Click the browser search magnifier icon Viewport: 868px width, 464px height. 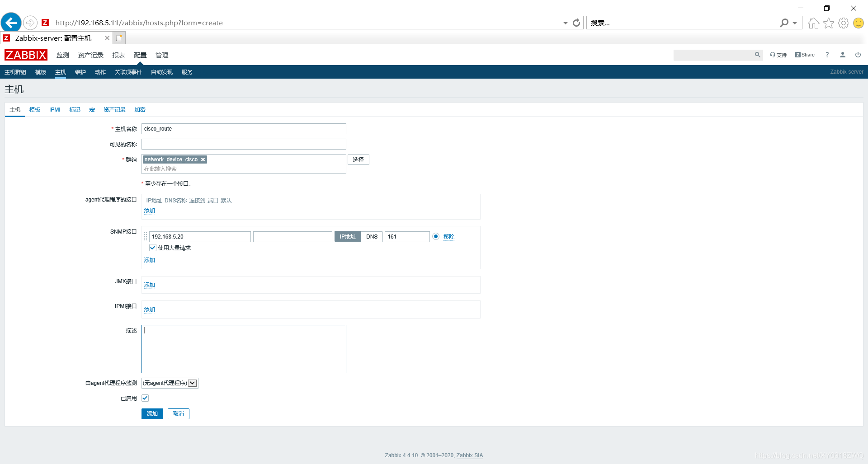(784, 23)
